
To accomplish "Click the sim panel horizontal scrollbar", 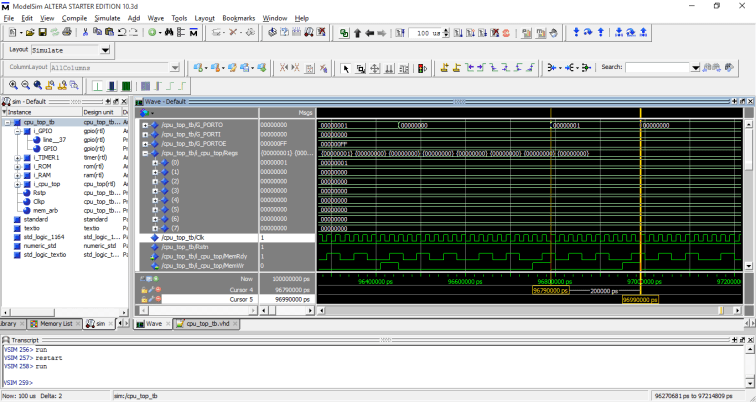I will click(x=65, y=312).
